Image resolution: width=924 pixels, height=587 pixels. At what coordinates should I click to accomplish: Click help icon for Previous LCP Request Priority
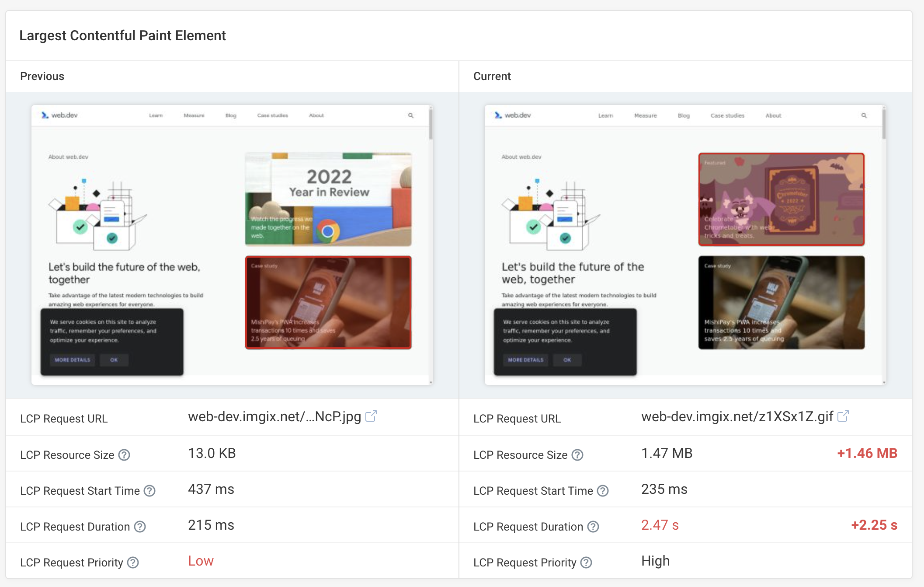click(133, 563)
